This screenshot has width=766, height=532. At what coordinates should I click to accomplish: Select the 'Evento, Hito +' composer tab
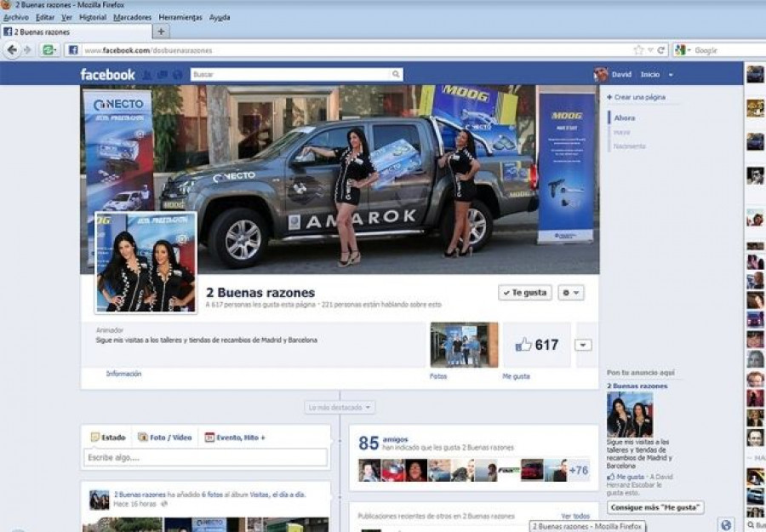[x=235, y=438]
